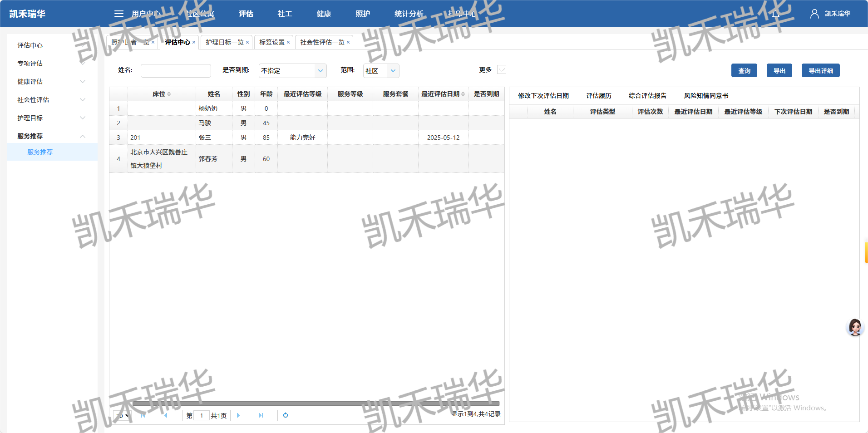The height and width of the screenshot is (433, 868).
Task: Click the 查询 button
Action: 744,70
